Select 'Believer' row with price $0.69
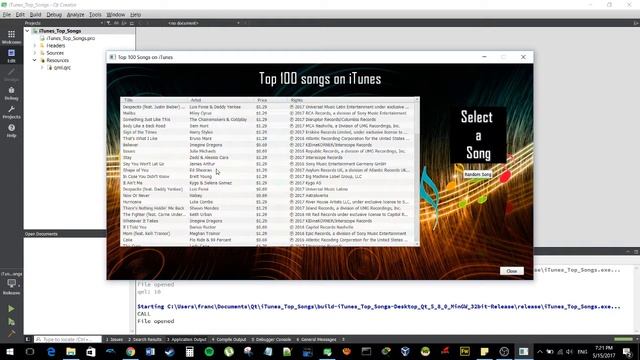This screenshot has height=360, width=640. click(268, 145)
